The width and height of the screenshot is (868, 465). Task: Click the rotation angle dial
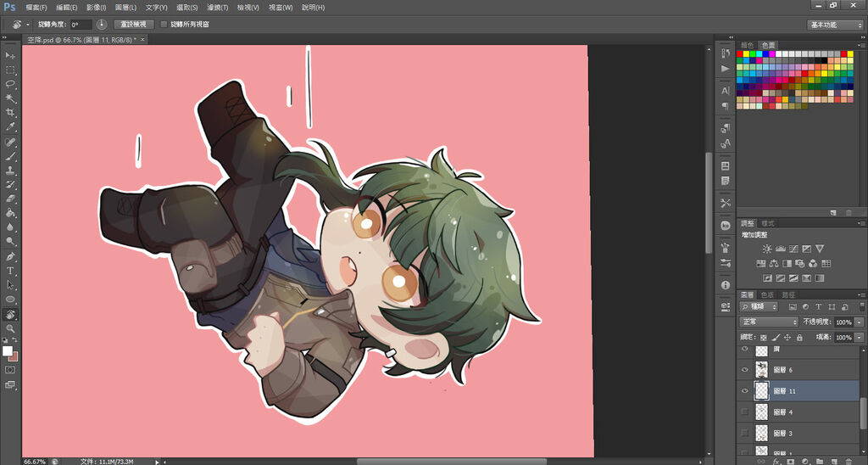(102, 25)
